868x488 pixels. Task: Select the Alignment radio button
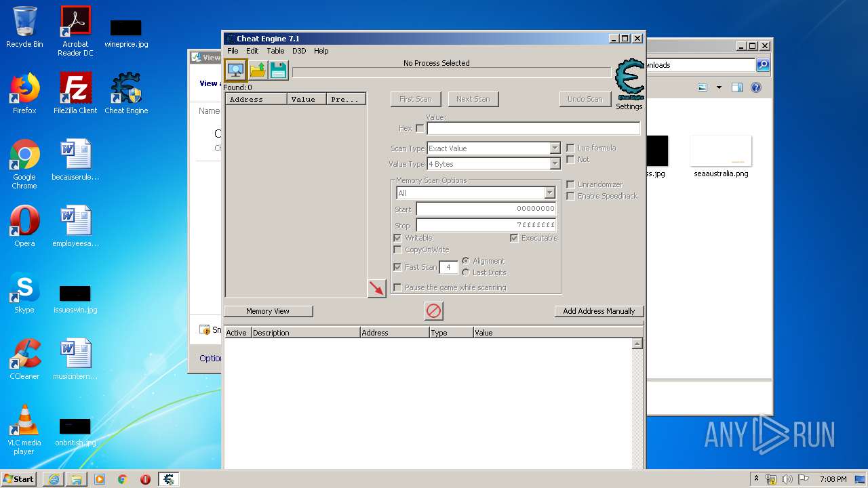[466, 261]
